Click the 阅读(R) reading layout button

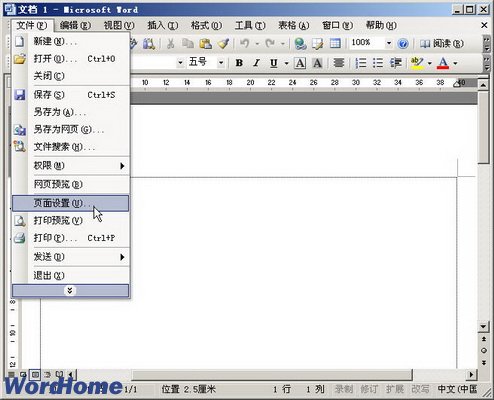(x=441, y=44)
